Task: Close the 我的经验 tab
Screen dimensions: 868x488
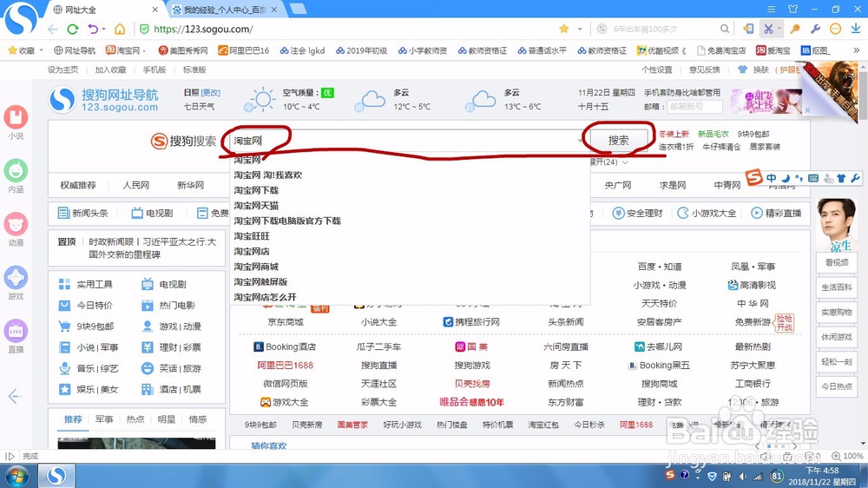Action: [x=273, y=10]
